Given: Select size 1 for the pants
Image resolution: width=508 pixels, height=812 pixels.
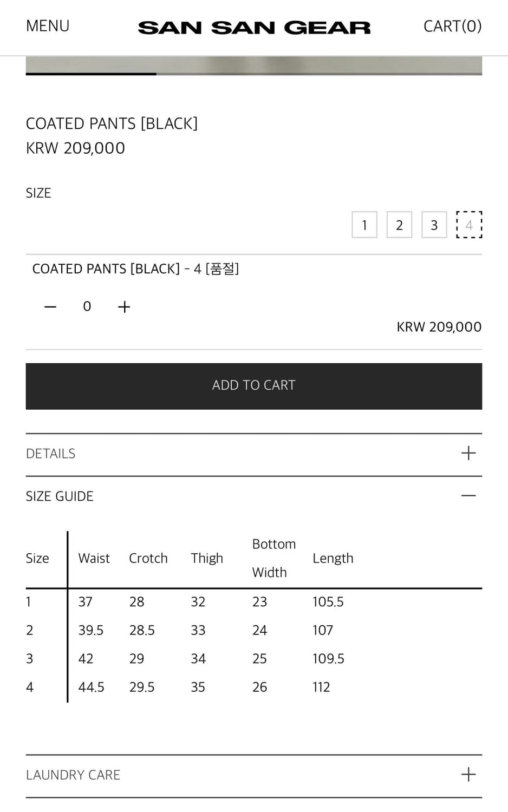Looking at the screenshot, I should [x=364, y=225].
